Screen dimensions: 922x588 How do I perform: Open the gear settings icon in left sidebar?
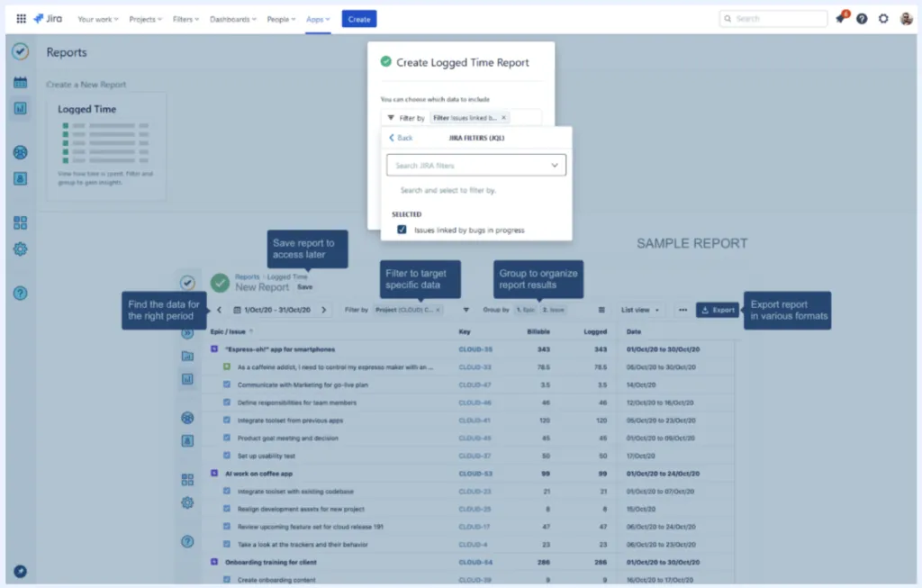click(x=20, y=249)
